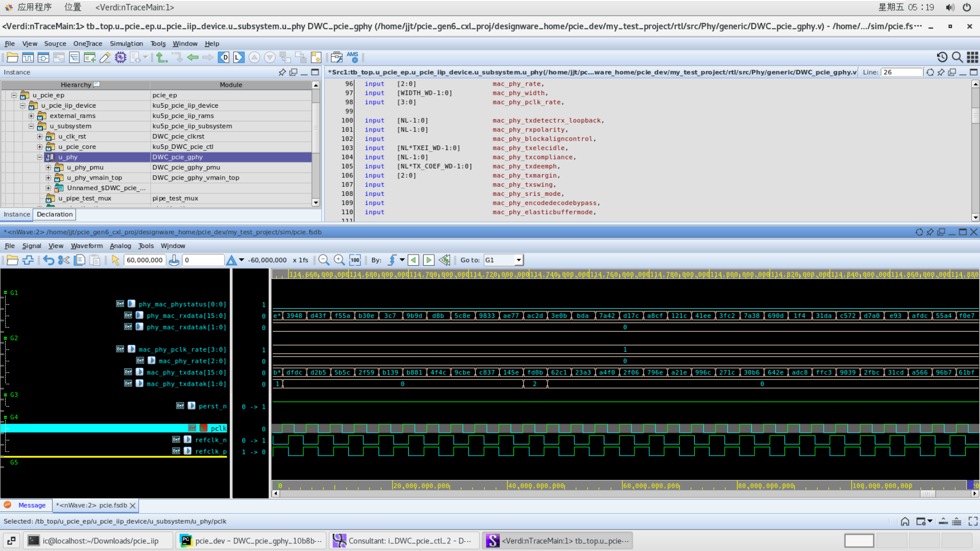Open the toolbox preferences icon
The height and width of the screenshot is (551, 980).
click(337, 58)
